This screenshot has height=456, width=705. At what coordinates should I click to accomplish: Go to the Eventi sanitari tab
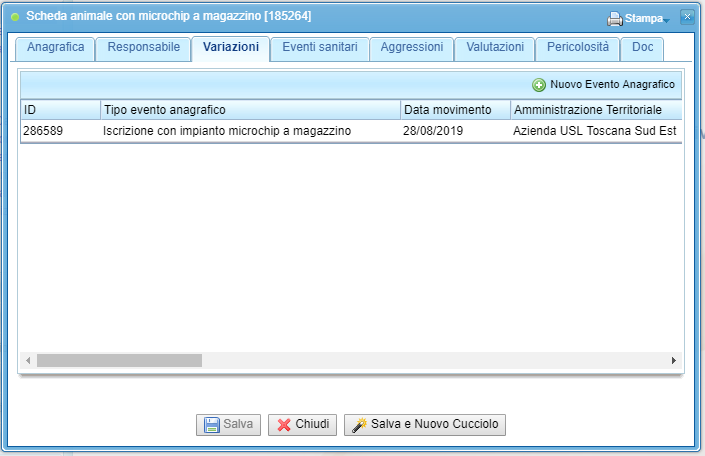click(x=320, y=49)
